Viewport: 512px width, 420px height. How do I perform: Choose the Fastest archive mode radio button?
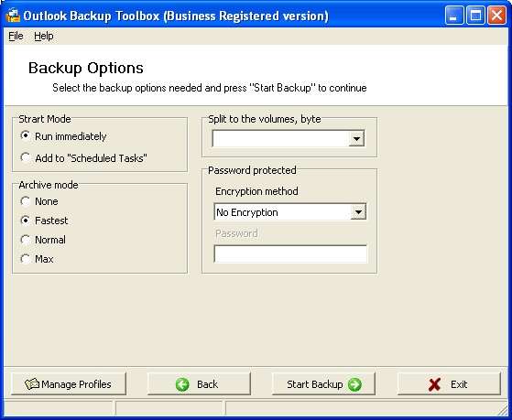point(25,221)
